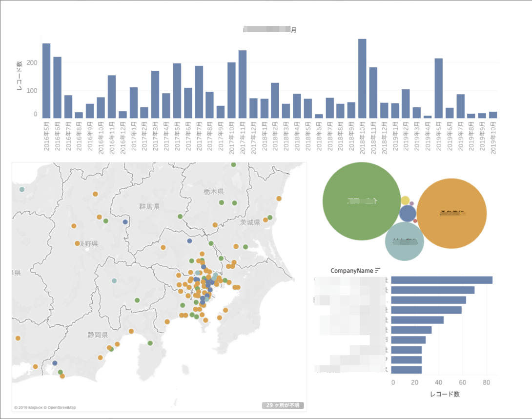The height and width of the screenshot is (419, 532).
Task: Select the large orange bubble
Action: [451, 213]
